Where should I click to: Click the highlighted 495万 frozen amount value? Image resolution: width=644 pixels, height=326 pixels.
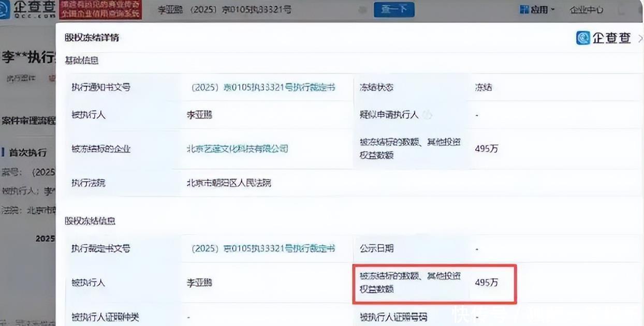pyautogui.click(x=486, y=283)
